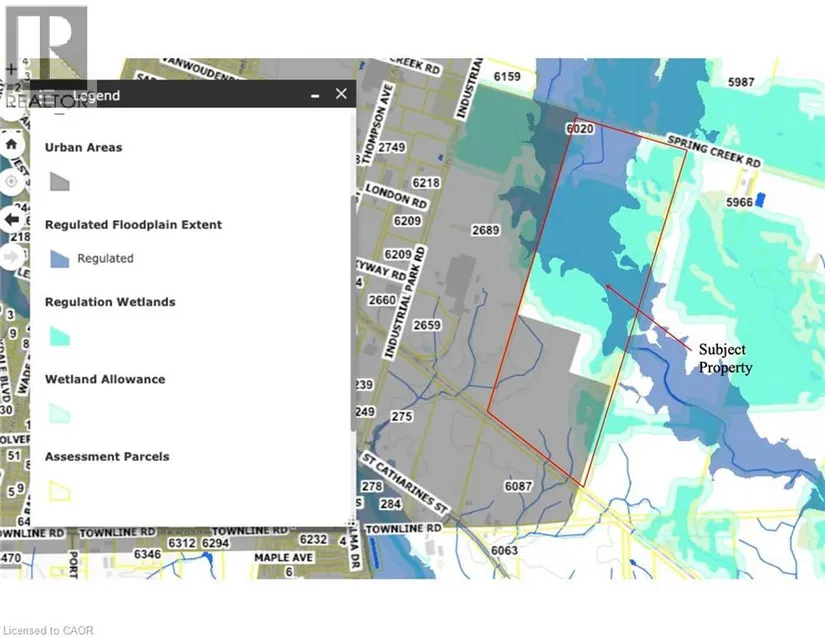Collapse the Legend panel with minimize button

pyautogui.click(x=314, y=95)
